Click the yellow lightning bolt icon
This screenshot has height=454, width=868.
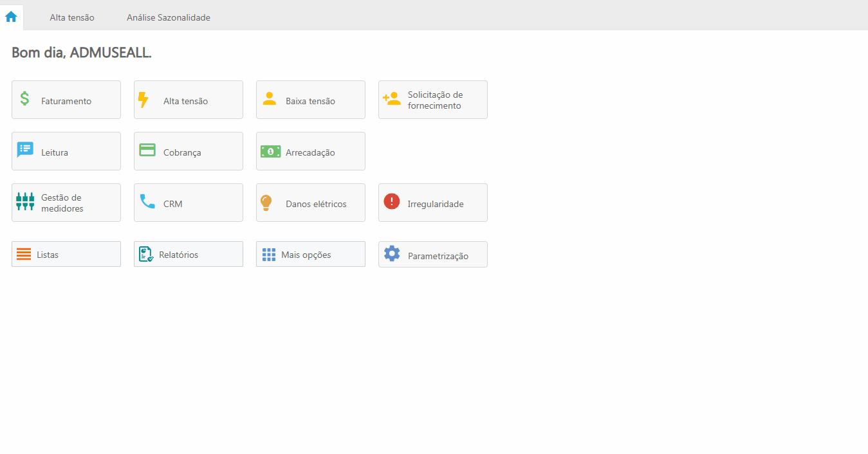tap(143, 100)
